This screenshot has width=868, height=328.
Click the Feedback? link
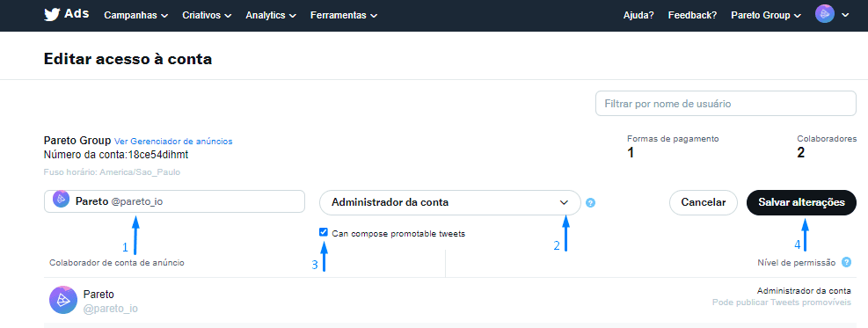[x=692, y=16]
